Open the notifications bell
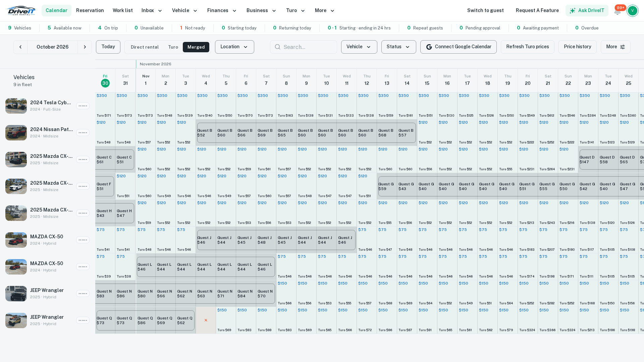This screenshot has height=362, width=644. pos(618,11)
